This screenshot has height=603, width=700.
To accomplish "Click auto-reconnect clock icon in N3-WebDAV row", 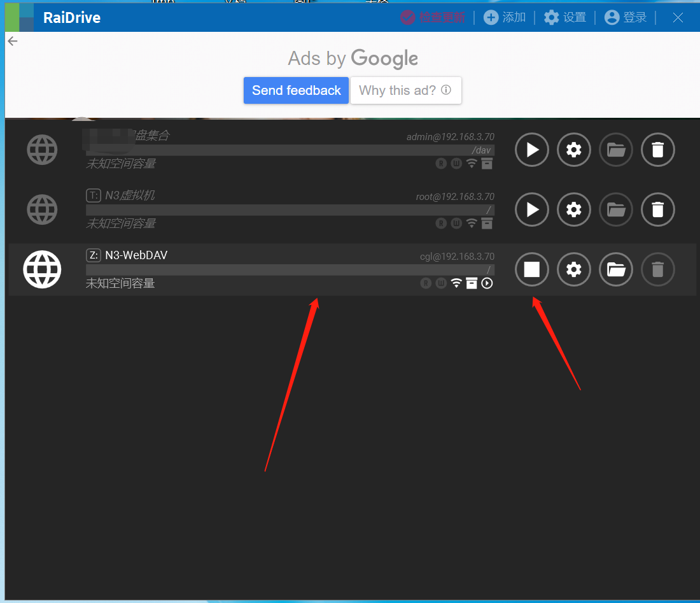I will tap(487, 283).
